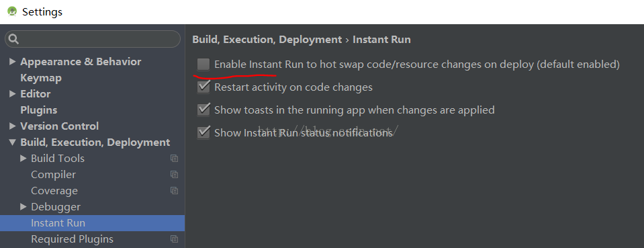Focus the settings search field
The height and width of the screenshot is (248, 644).
[93, 39]
